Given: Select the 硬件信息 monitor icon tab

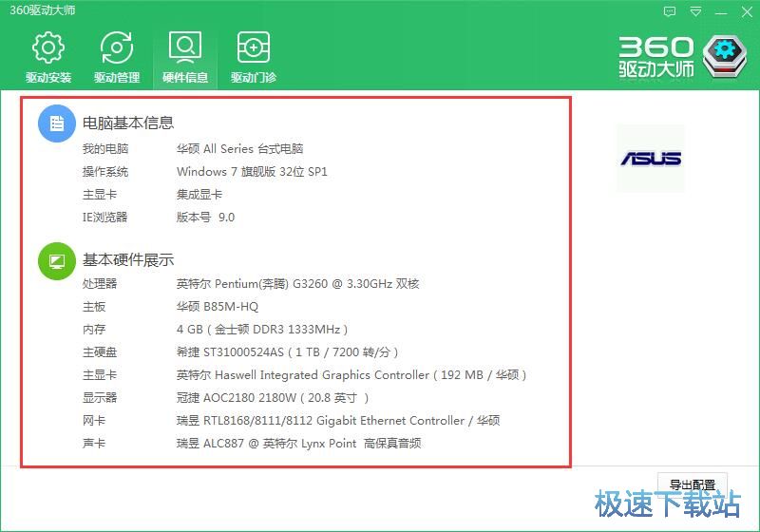Looking at the screenshot, I should coord(185,57).
